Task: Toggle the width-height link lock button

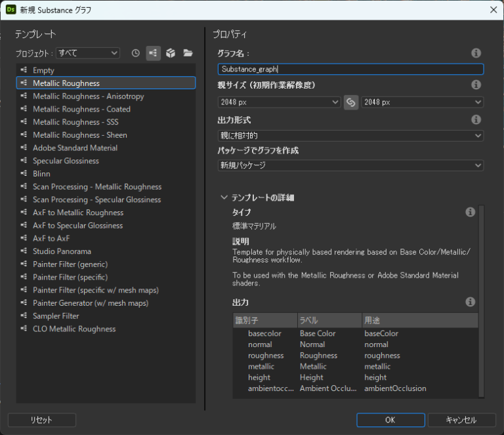Action: 351,102
